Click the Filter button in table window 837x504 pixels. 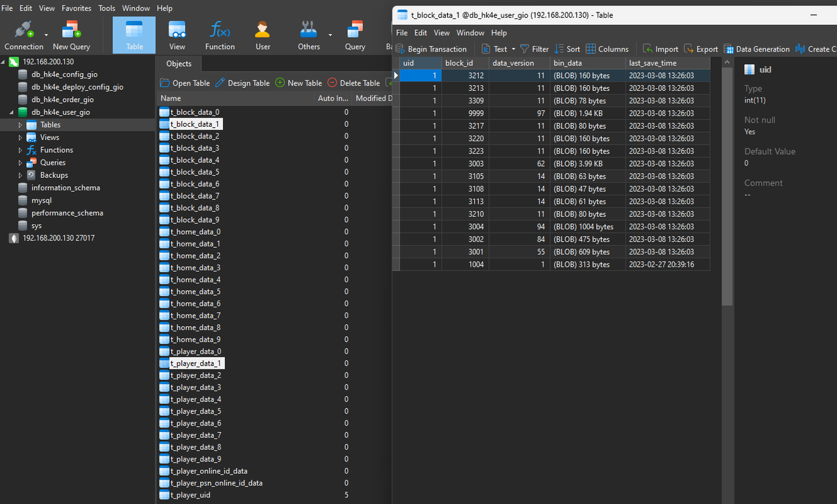[x=534, y=49]
